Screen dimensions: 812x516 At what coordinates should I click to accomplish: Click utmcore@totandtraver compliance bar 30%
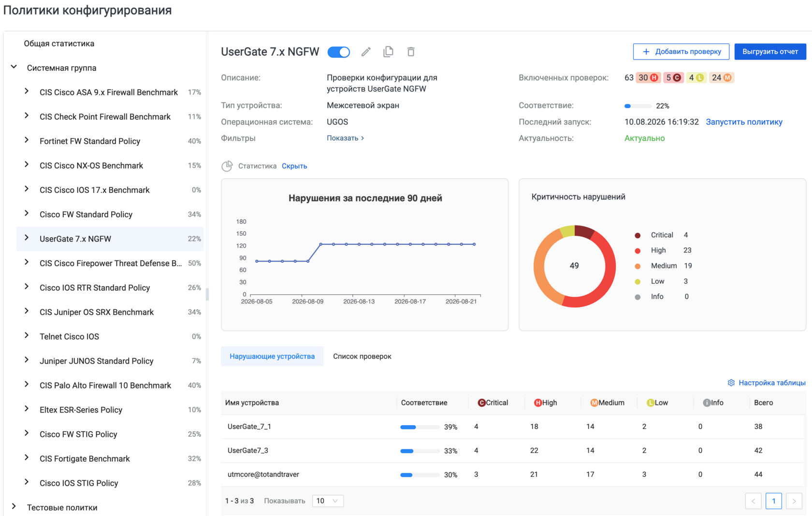pyautogui.click(x=420, y=475)
